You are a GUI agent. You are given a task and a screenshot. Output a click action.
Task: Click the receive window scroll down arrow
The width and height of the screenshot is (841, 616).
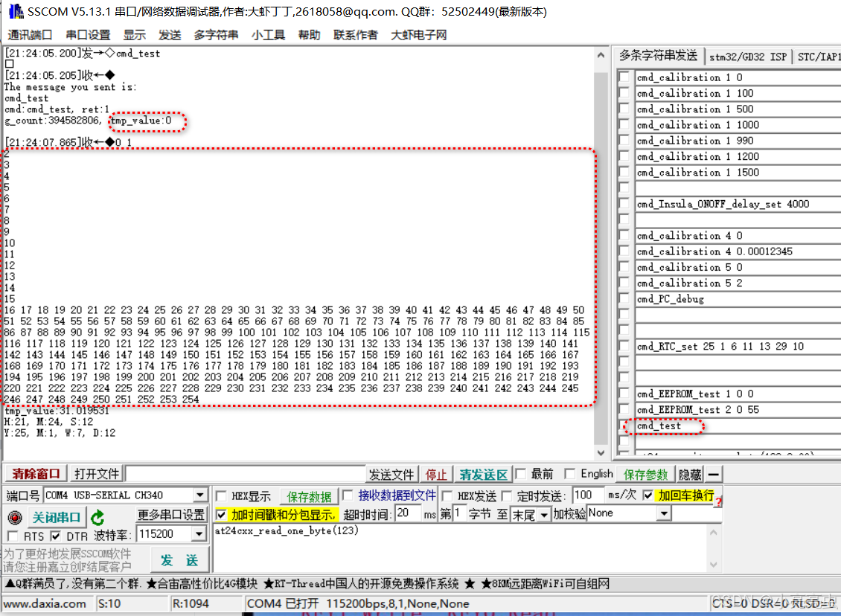(601, 453)
